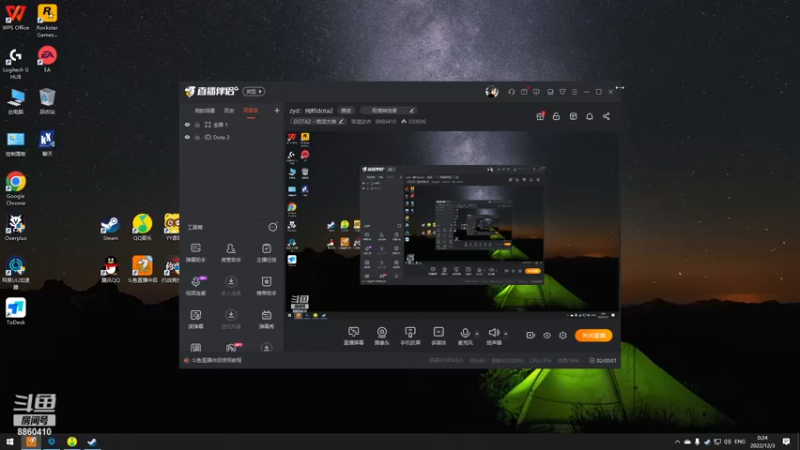Show hidden system tray icons chevron
Viewport: 800px width, 450px height.
point(677,441)
